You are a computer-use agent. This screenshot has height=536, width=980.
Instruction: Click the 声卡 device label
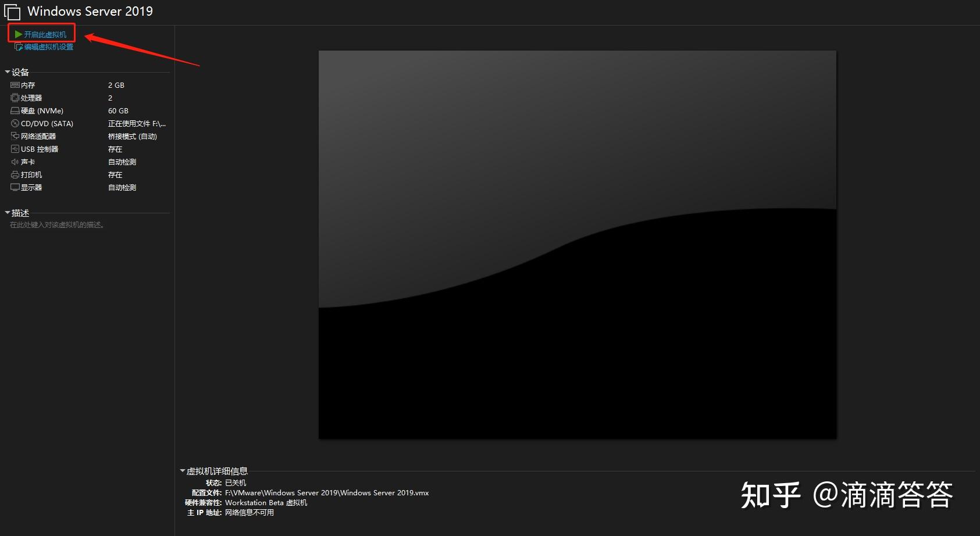[28, 162]
